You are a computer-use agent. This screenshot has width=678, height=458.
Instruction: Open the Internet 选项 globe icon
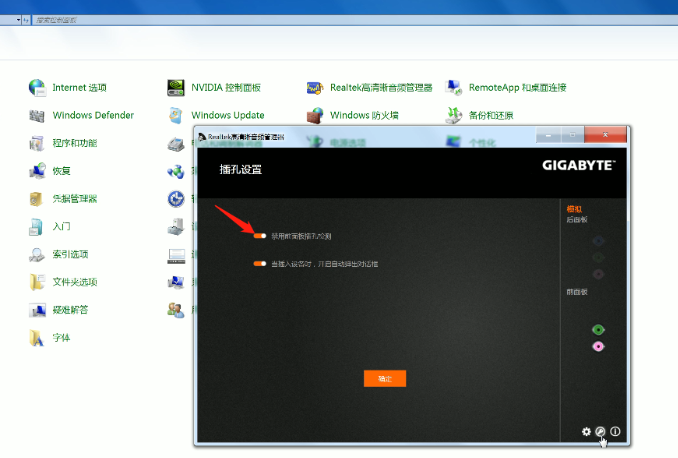point(37,87)
